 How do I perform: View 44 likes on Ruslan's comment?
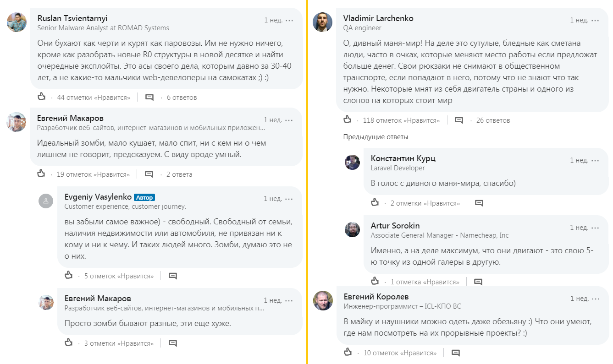pos(94,97)
